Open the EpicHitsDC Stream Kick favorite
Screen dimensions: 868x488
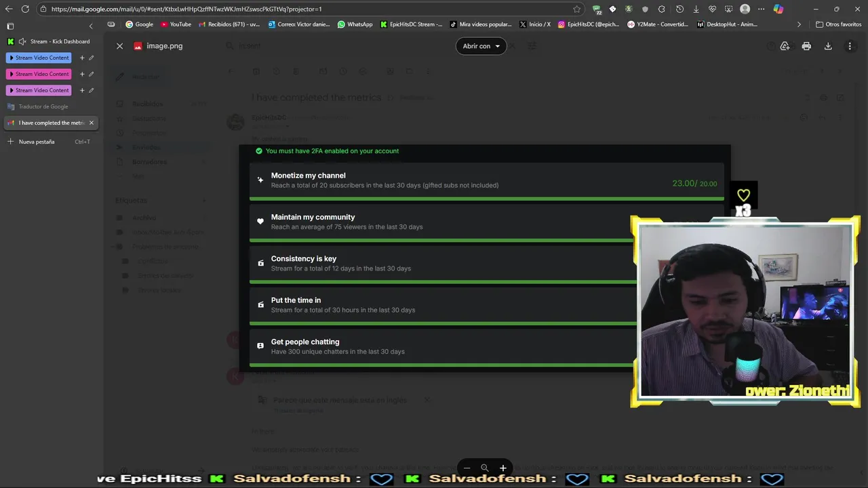pyautogui.click(x=412, y=24)
